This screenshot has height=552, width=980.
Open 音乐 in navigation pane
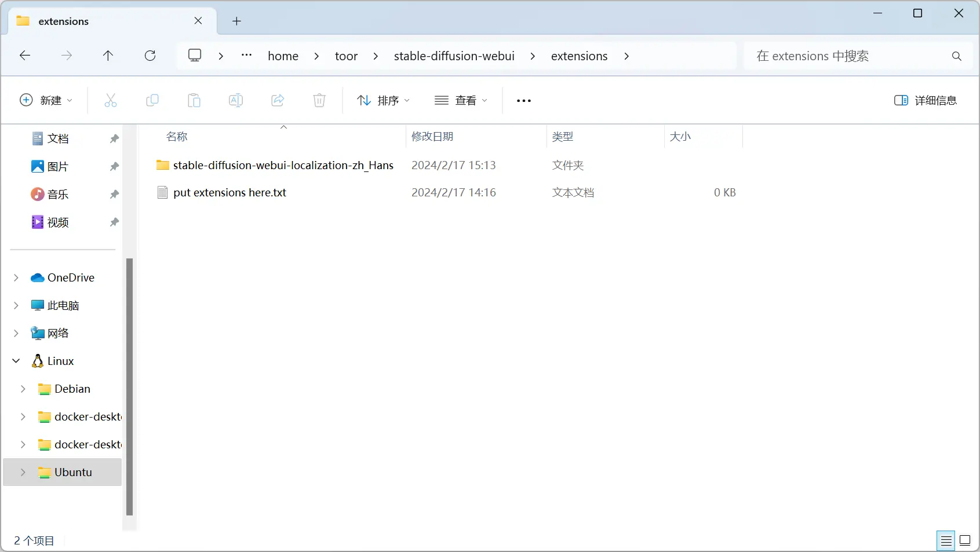[58, 194]
